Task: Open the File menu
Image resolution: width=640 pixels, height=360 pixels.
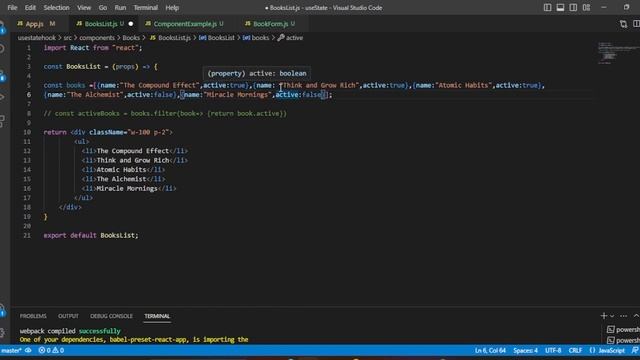Action: pos(12,7)
